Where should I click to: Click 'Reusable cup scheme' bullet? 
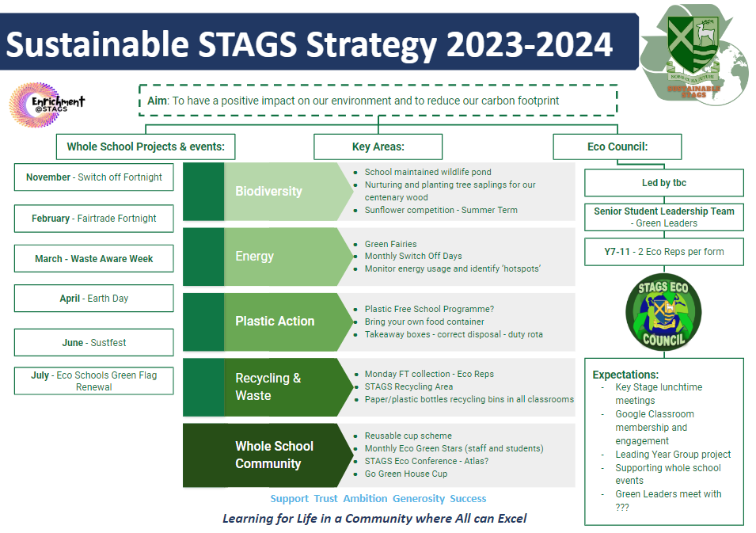coord(408,436)
